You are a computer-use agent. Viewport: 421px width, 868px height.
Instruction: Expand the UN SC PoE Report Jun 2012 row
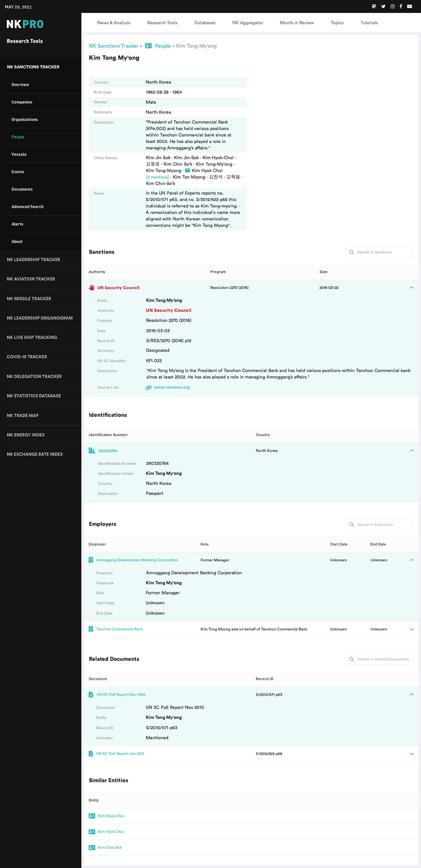point(411,754)
